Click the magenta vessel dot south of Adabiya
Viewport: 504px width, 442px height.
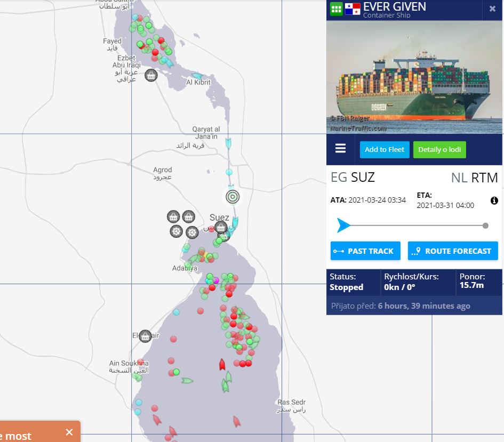pos(216,280)
